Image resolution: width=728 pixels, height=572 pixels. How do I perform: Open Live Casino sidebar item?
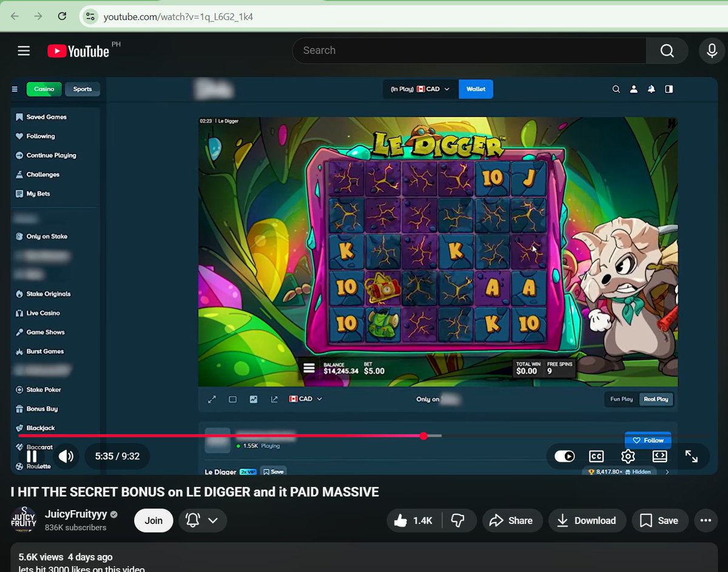(x=38, y=313)
